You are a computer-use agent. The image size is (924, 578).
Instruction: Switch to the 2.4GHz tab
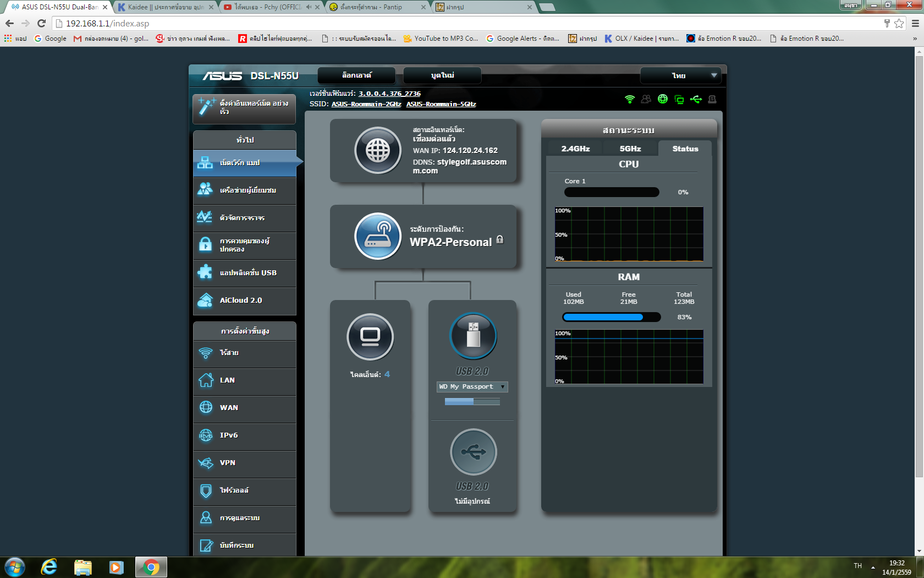[x=575, y=149]
